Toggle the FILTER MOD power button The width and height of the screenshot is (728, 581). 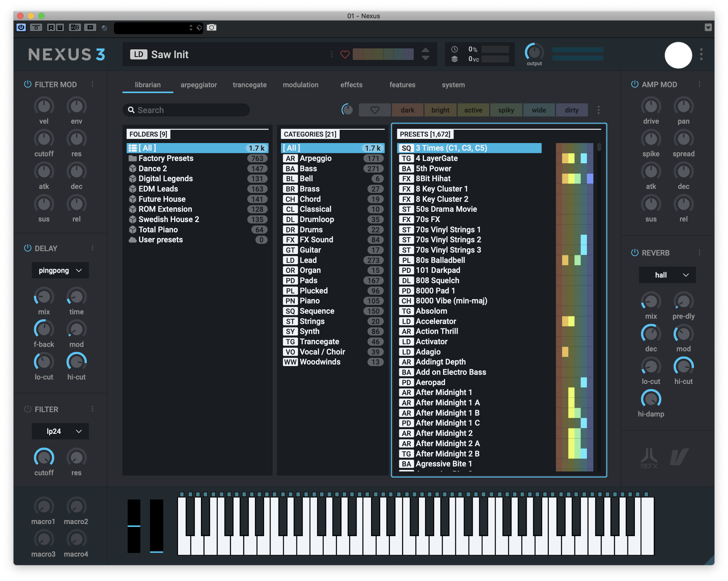[28, 84]
